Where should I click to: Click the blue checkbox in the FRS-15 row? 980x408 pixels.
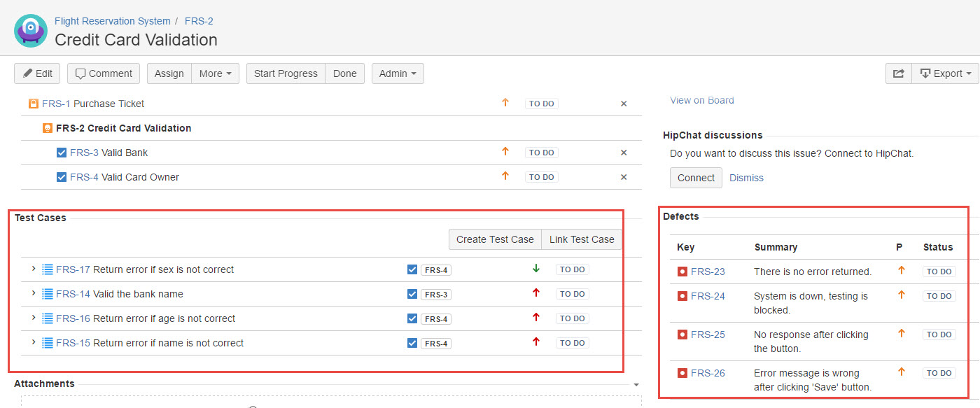(x=412, y=343)
